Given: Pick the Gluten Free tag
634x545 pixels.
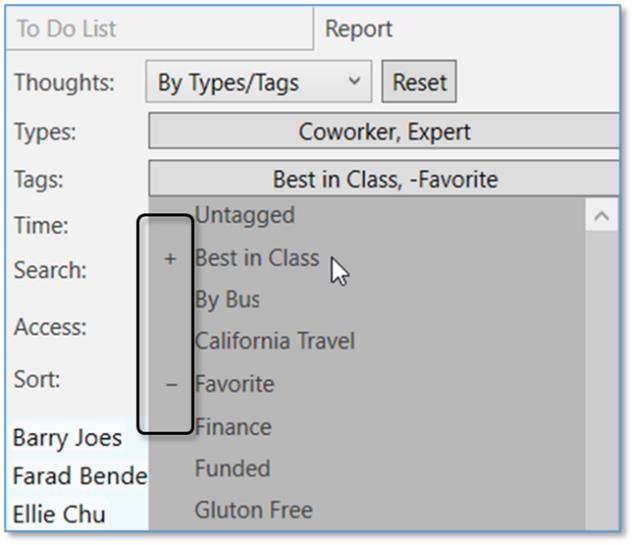Looking at the screenshot, I should pyautogui.click(x=253, y=510).
